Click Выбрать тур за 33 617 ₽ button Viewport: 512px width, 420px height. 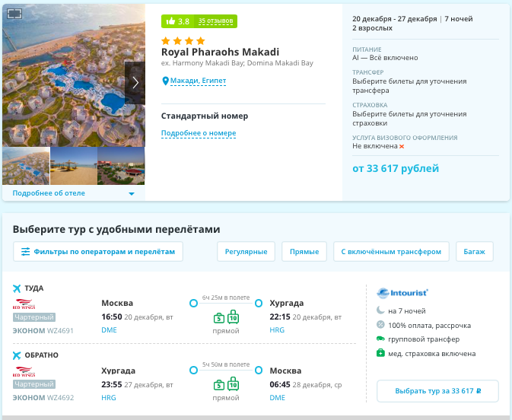pyautogui.click(x=437, y=391)
